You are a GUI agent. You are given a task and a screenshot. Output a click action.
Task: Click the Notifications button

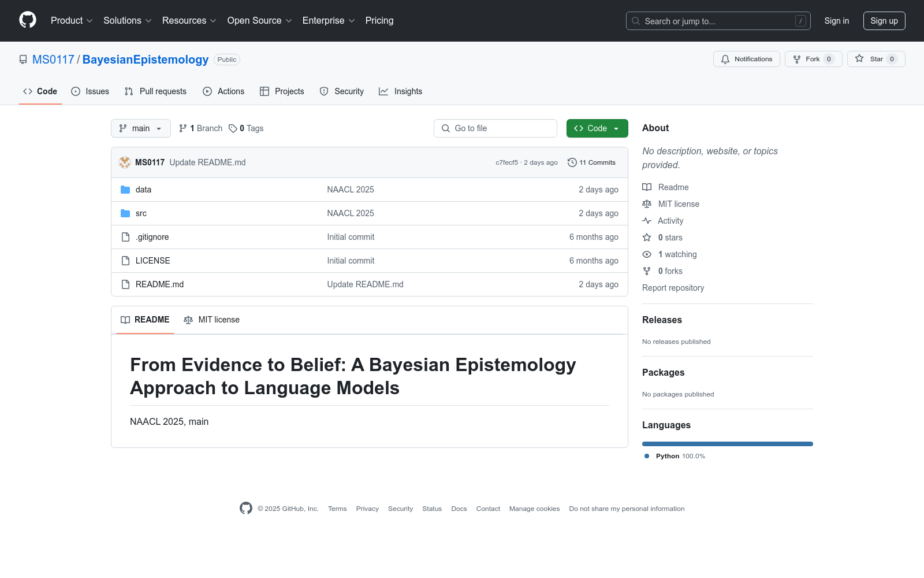(747, 59)
